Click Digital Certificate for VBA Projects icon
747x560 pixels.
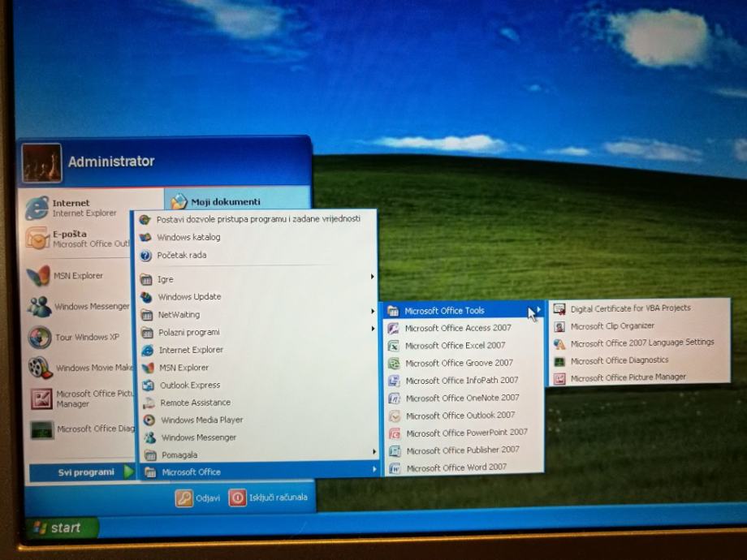[559, 309]
